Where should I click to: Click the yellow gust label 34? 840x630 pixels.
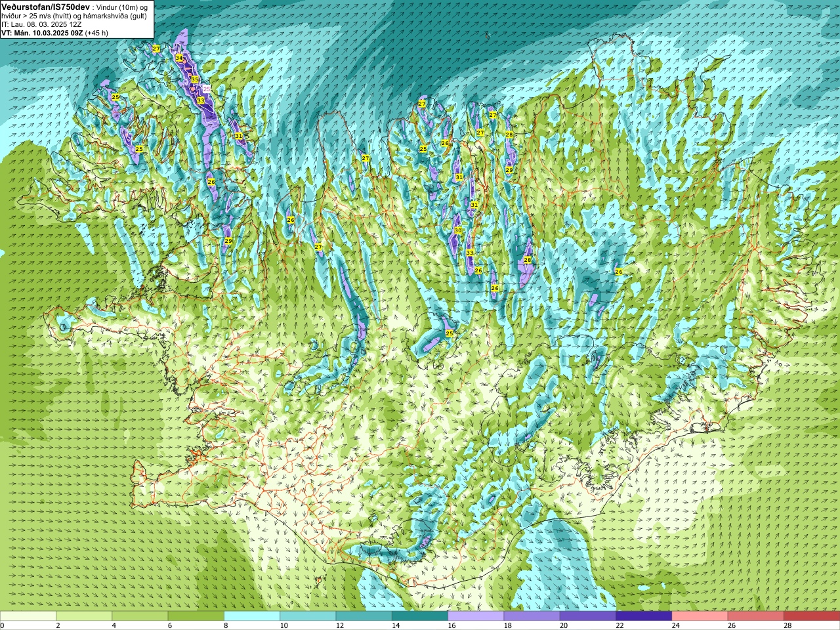[x=179, y=58]
